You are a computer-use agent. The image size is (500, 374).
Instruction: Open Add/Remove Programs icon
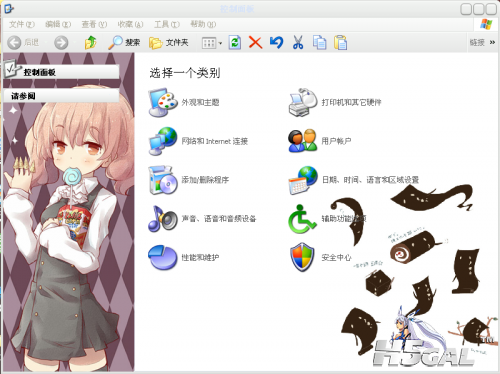coord(163,180)
